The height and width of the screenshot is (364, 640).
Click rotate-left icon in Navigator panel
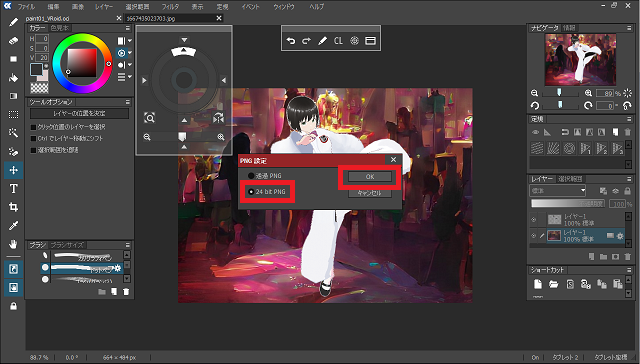click(x=535, y=106)
